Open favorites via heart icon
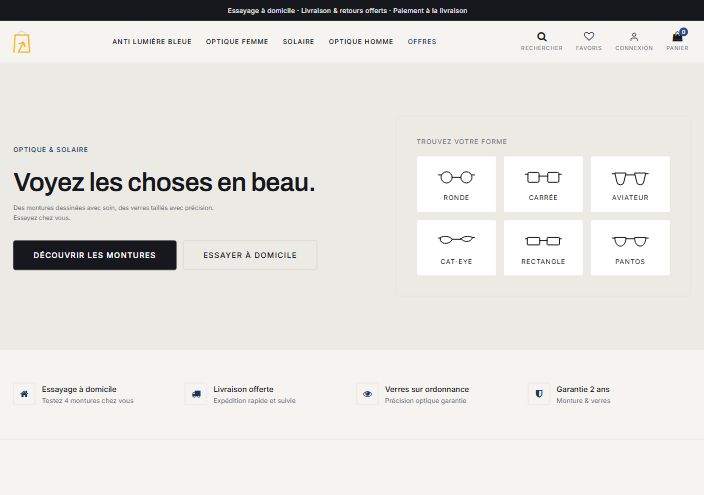Screen dimensions: 704x495 click(589, 36)
